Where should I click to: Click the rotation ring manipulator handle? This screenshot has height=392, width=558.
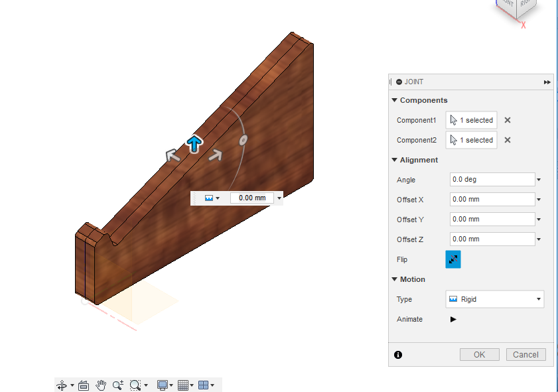(243, 140)
